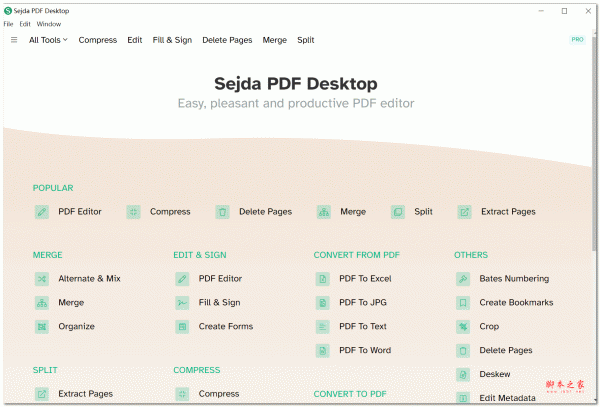The width and height of the screenshot is (600, 407).
Task: Click the Alternate & Mix icon
Action: tap(41, 278)
